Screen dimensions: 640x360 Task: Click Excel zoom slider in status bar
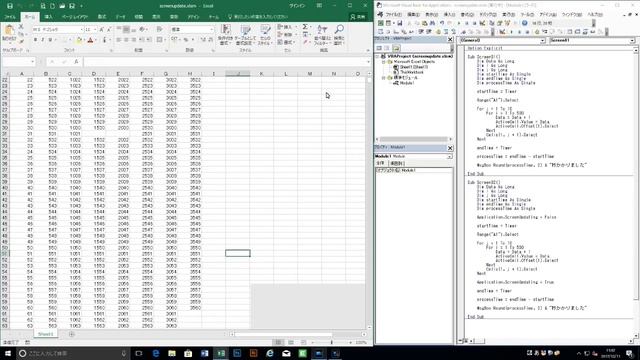tap(331, 342)
